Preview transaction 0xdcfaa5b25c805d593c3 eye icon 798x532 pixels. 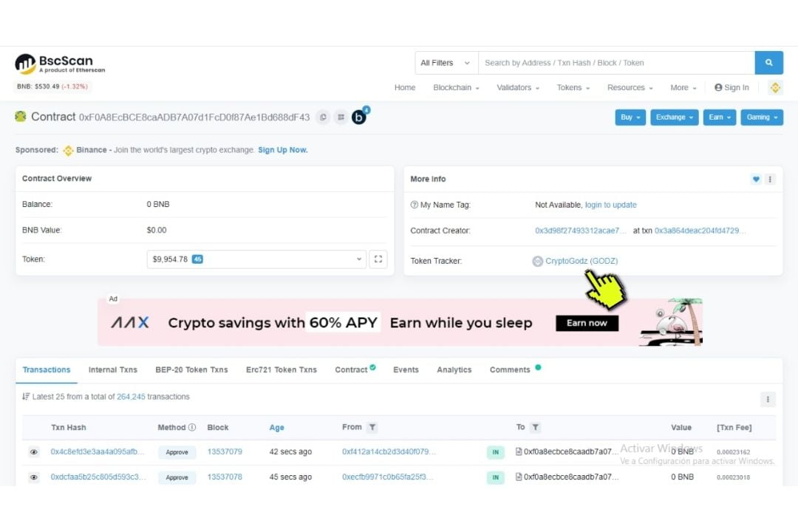tap(33, 477)
